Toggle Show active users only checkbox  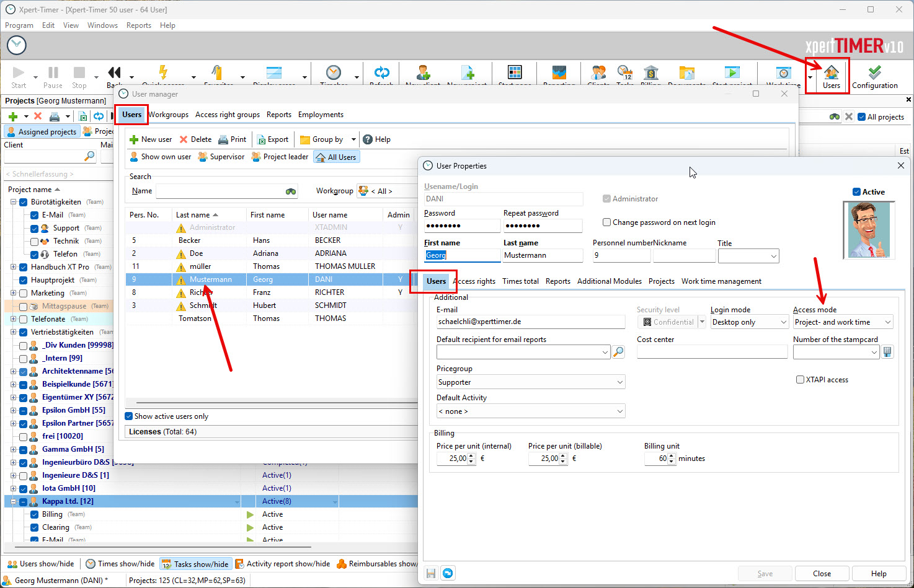point(129,416)
